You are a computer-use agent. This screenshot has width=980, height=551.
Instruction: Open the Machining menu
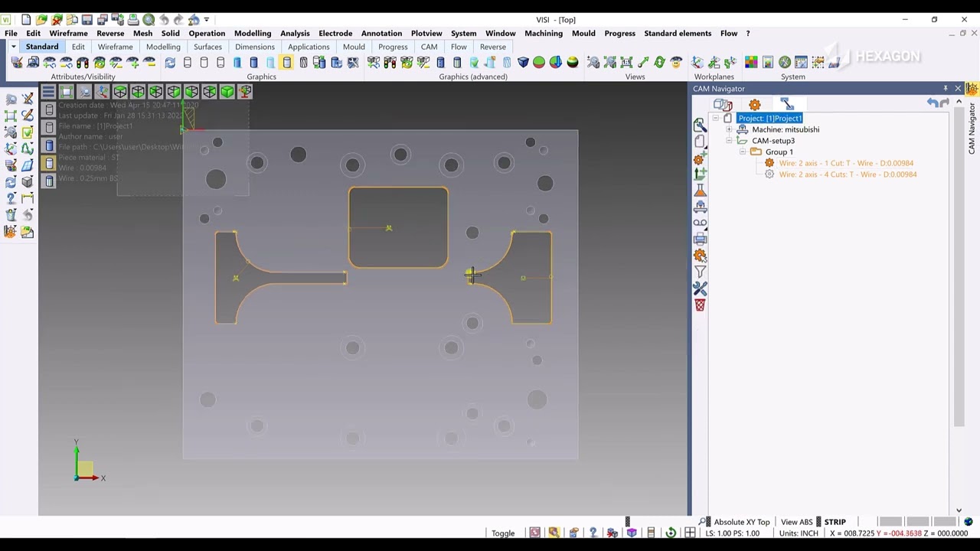click(x=543, y=34)
